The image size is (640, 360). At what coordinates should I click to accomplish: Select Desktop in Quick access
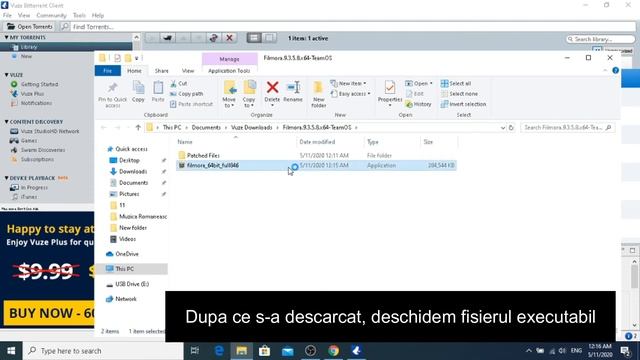coord(129,160)
